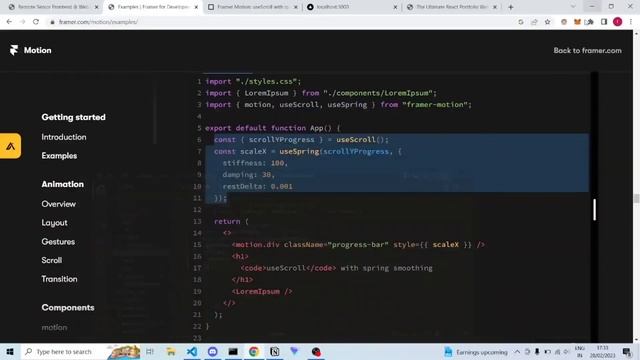
Task: Open a new browser tab with plus
Action: tap(511, 7)
